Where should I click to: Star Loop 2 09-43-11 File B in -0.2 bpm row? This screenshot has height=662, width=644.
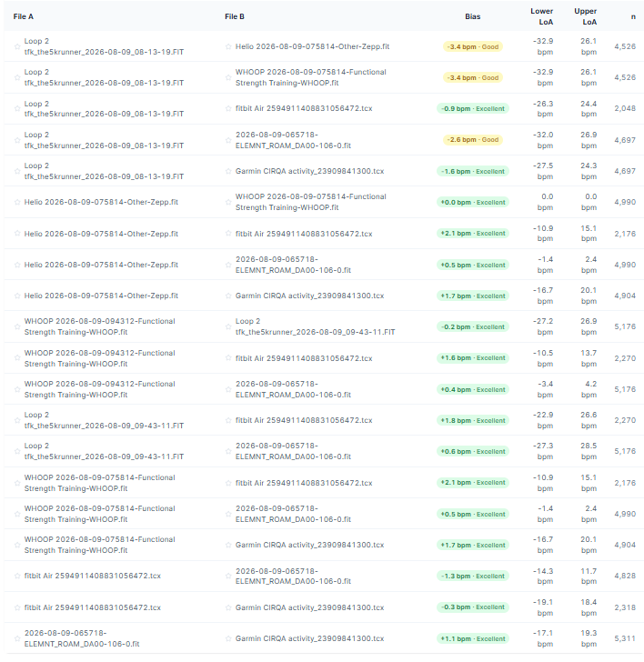point(228,326)
